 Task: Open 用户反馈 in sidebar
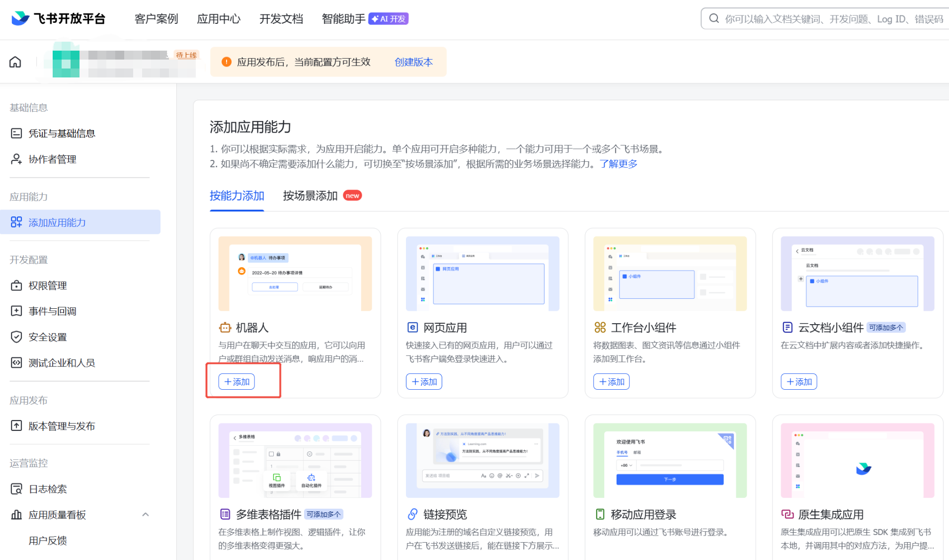click(48, 540)
